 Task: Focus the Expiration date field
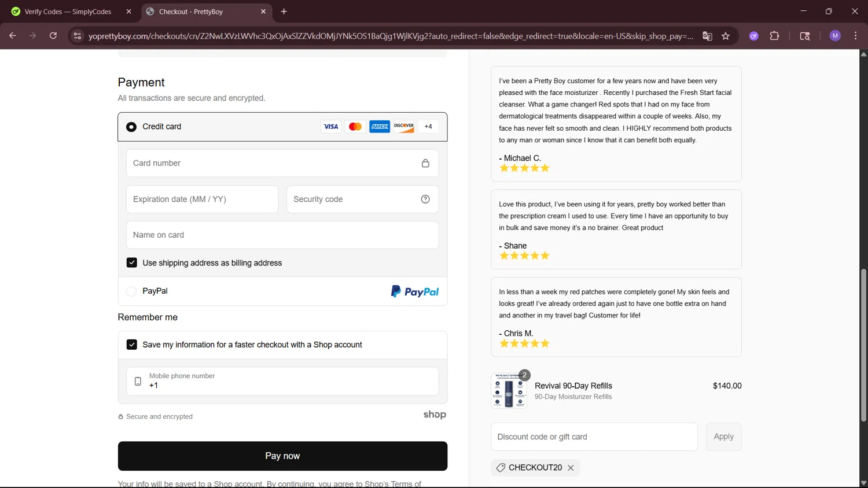(x=202, y=199)
